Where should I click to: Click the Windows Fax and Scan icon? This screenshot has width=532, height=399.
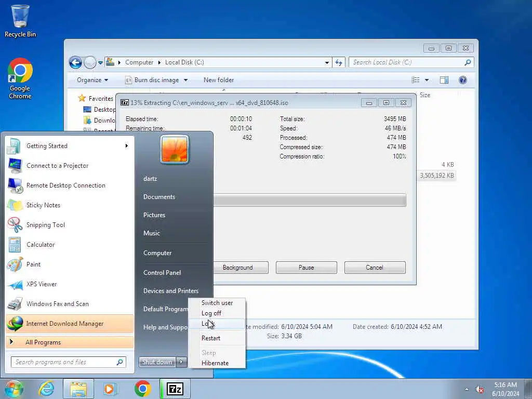tap(15, 304)
